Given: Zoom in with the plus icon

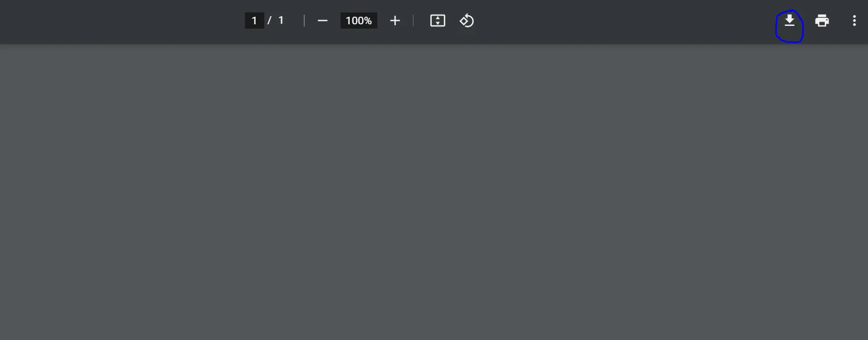Looking at the screenshot, I should [x=395, y=21].
